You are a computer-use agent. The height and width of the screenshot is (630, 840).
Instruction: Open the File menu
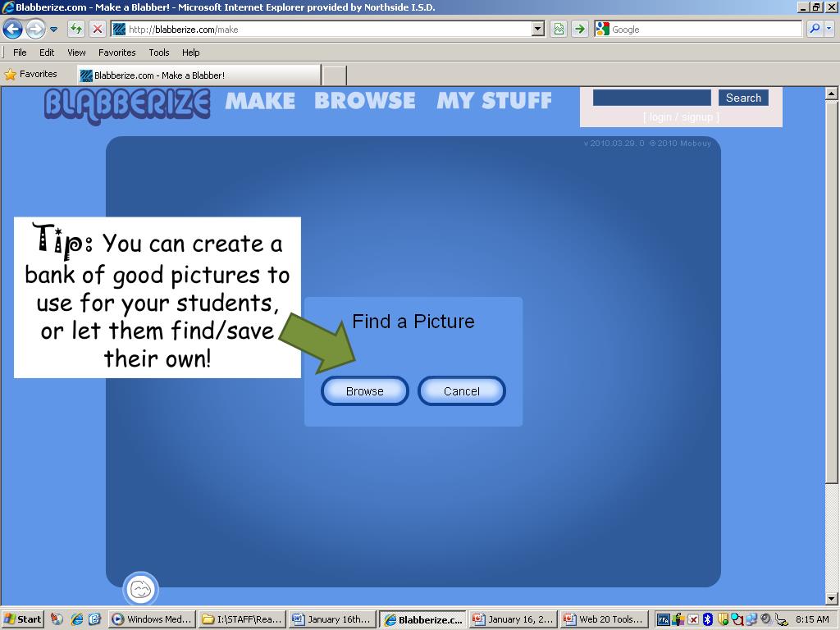coord(20,52)
